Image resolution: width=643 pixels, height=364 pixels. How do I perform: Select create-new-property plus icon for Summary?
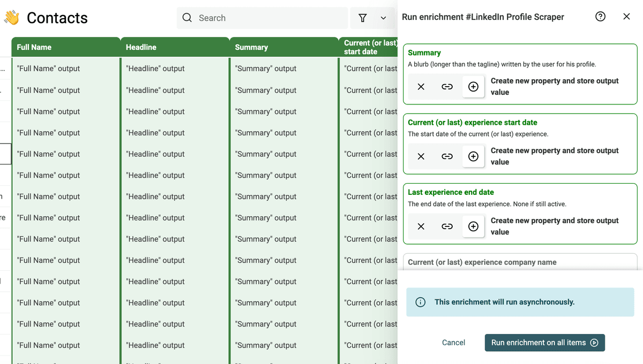[473, 87]
